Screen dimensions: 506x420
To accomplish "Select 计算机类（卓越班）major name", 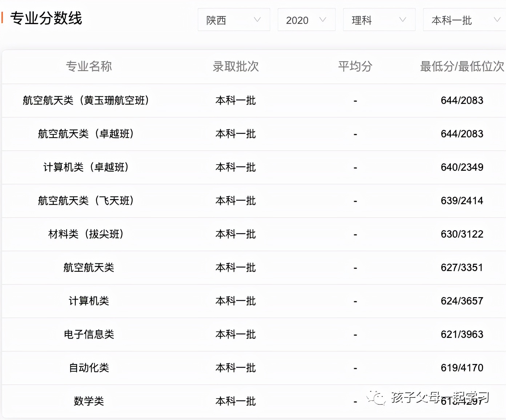I will [x=87, y=167].
